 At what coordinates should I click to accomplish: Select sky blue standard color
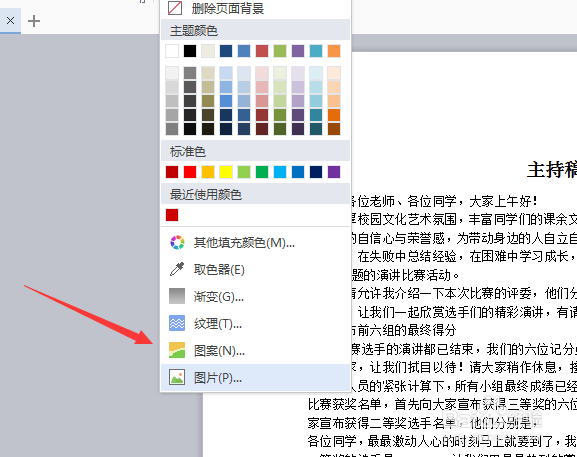click(x=280, y=172)
